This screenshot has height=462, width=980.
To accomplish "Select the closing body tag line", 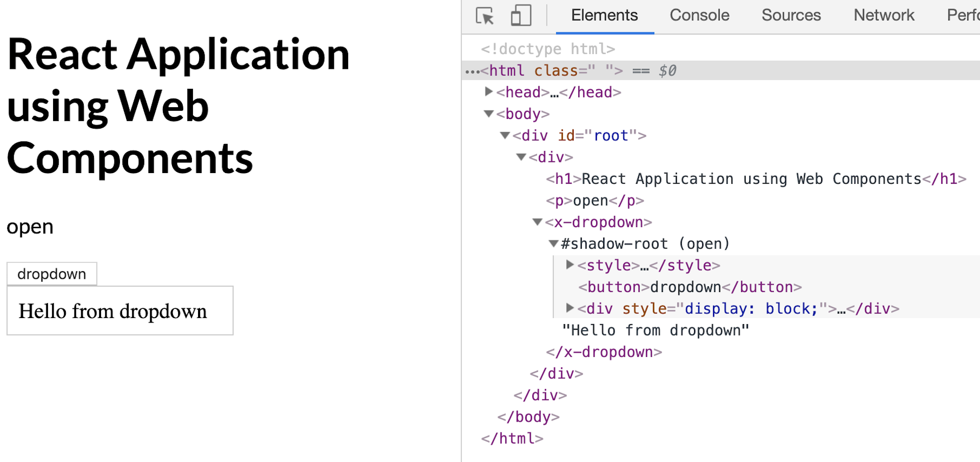I will pos(528,417).
